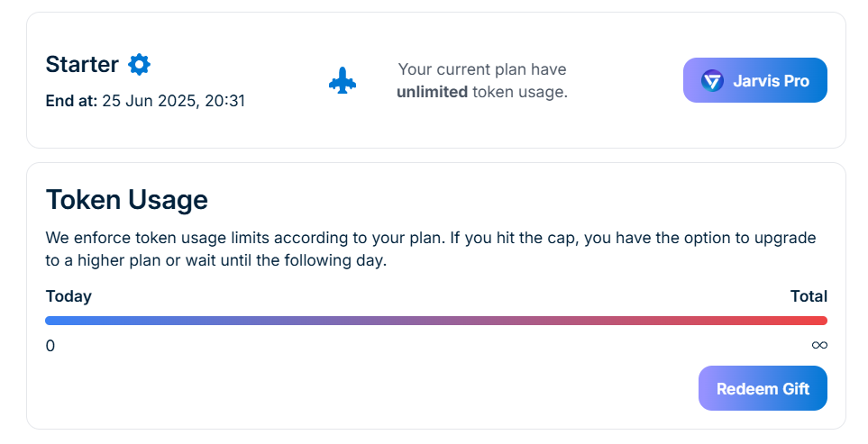Click the '25 Jun 2025, 20:31' timestamp
This screenshot has height=444, width=868.
tap(173, 101)
